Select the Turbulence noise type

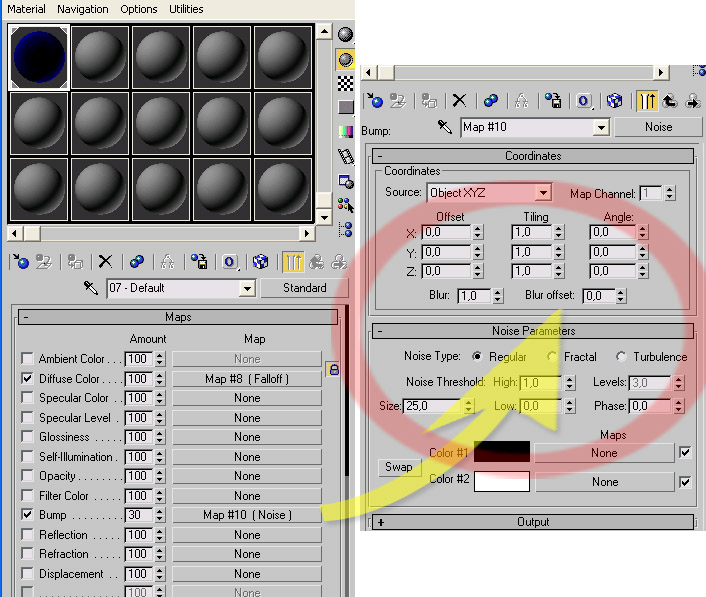tap(621, 357)
